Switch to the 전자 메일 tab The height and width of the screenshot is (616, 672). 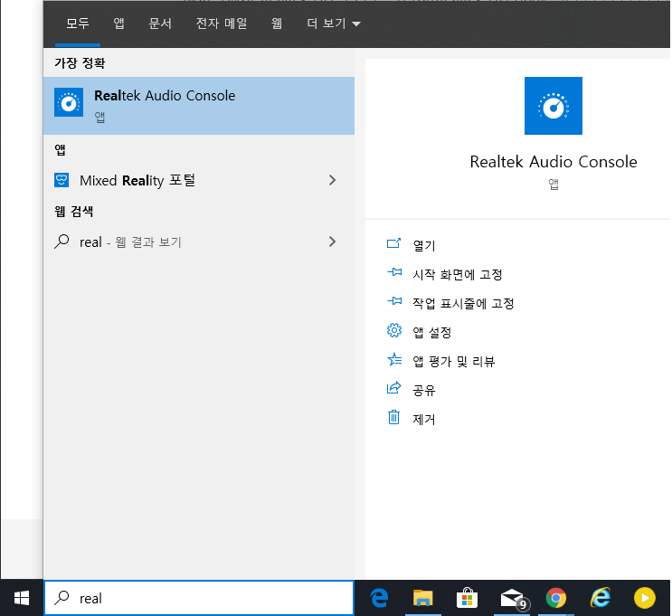click(222, 24)
